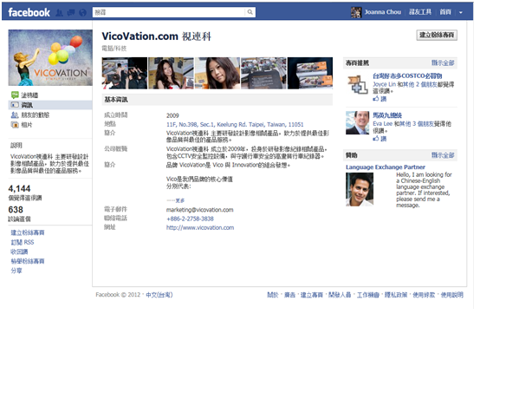The image size is (532, 399).
Task: Open friend requests icon in top bar
Action: 59,12
